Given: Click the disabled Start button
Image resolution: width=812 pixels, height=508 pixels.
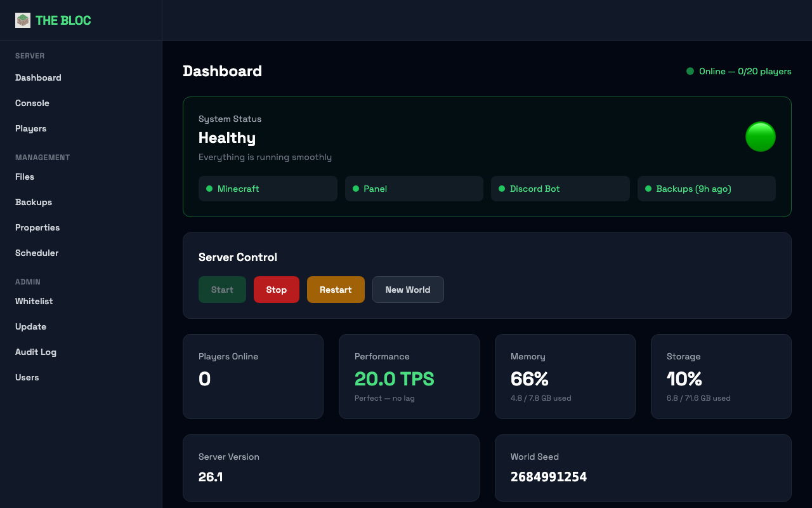Looking at the screenshot, I should point(222,290).
